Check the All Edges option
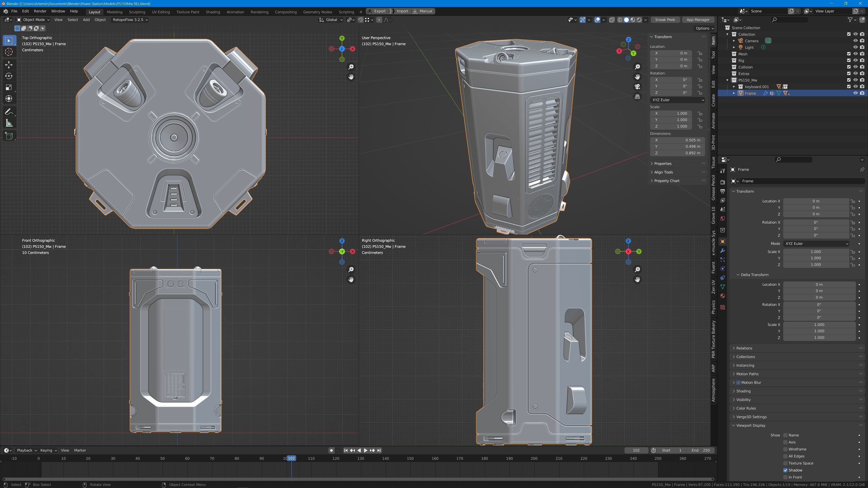Image resolution: width=868 pixels, height=488 pixels. [785, 456]
